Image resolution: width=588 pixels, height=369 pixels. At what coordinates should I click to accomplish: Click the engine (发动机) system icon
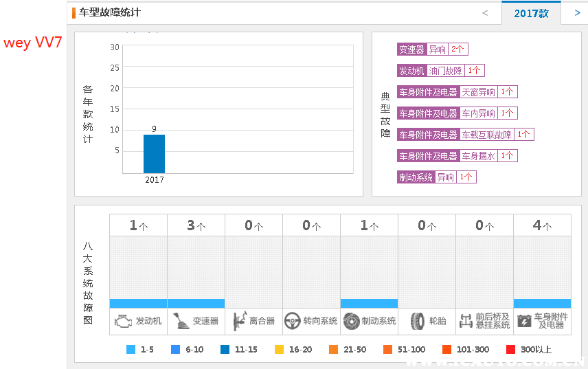123,321
